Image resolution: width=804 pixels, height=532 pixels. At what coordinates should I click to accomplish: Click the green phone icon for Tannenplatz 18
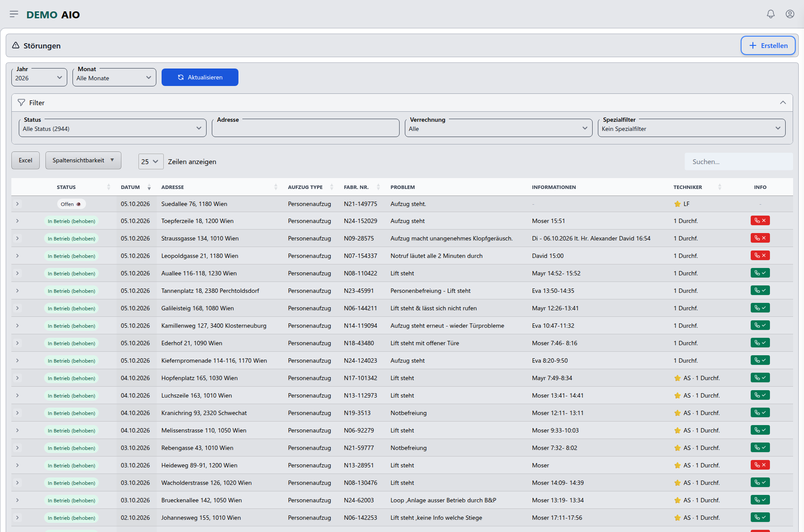click(x=760, y=291)
